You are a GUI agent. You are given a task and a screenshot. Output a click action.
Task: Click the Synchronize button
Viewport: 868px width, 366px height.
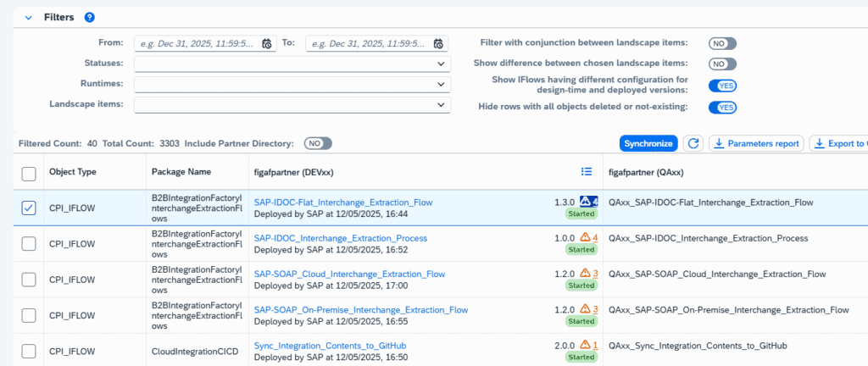click(648, 144)
